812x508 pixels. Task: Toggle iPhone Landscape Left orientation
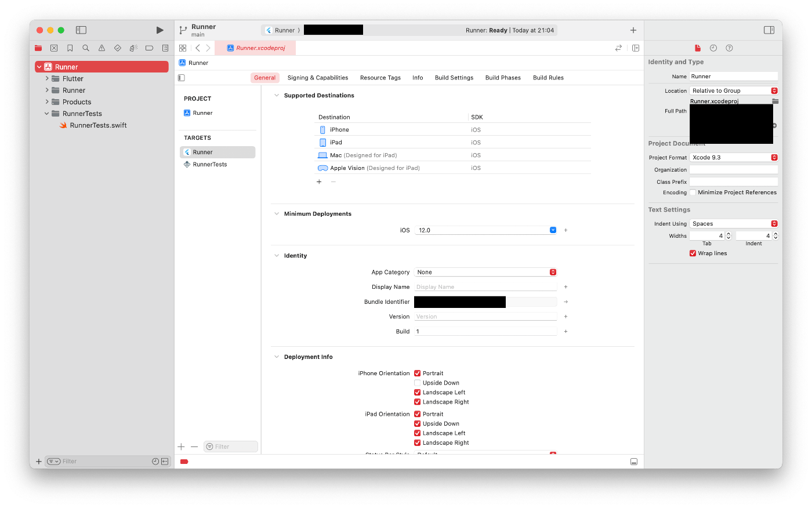pos(417,393)
